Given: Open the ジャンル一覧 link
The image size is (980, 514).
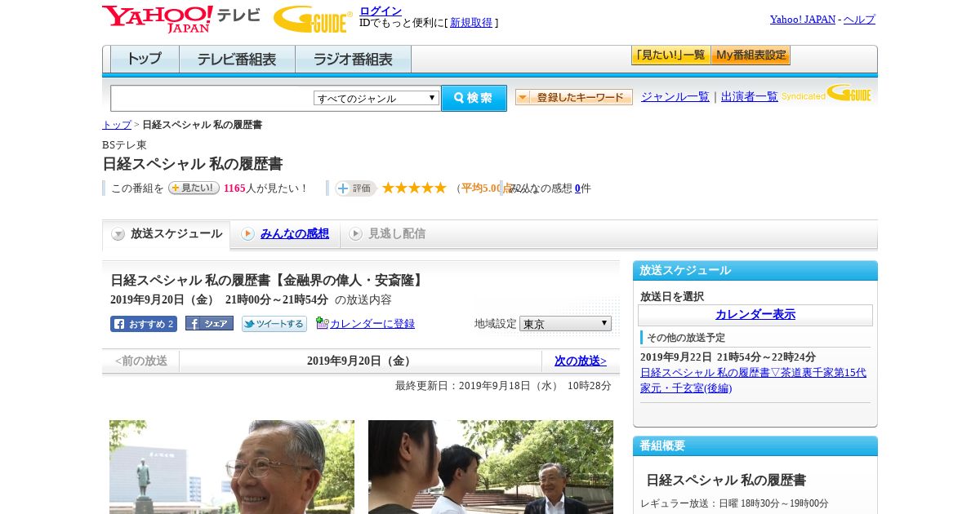Looking at the screenshot, I should (675, 97).
